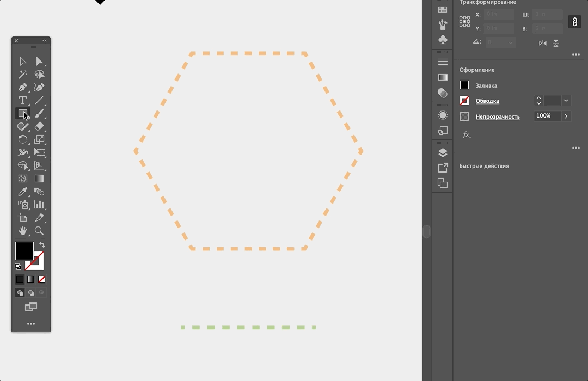Screen dimensions: 588x381
Task: Activate the Free Transform tool
Action: click(x=39, y=152)
